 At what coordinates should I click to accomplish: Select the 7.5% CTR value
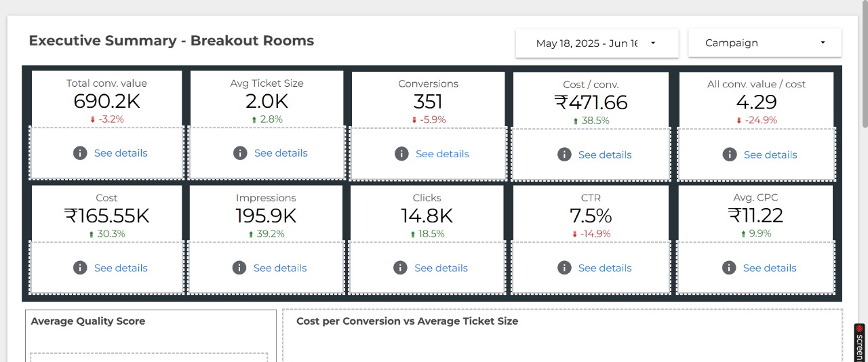tap(591, 216)
